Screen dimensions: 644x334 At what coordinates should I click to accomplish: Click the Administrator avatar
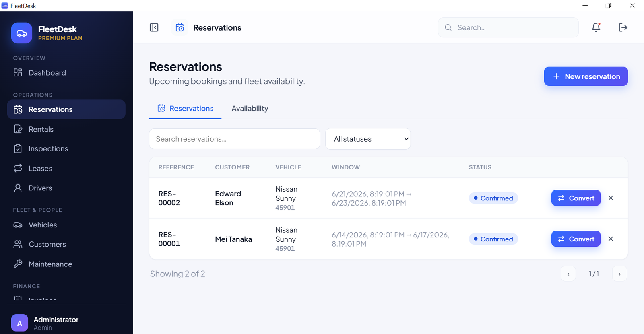click(20, 323)
